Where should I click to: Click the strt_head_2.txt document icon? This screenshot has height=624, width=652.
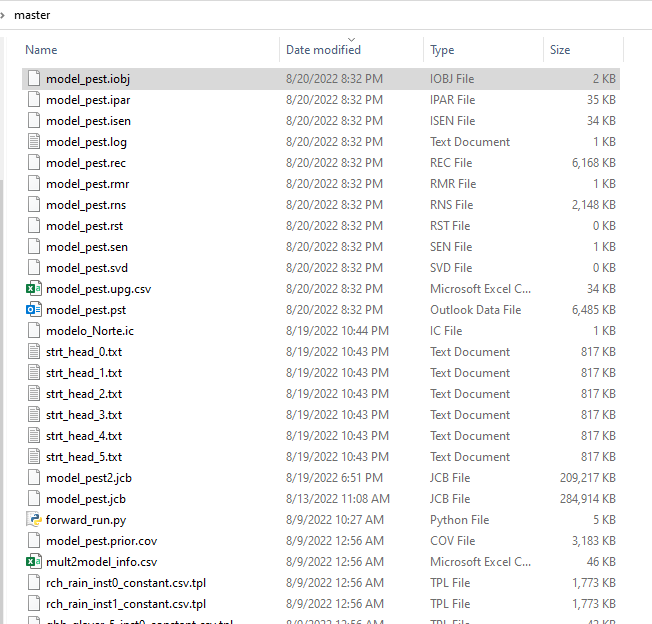click(34, 394)
